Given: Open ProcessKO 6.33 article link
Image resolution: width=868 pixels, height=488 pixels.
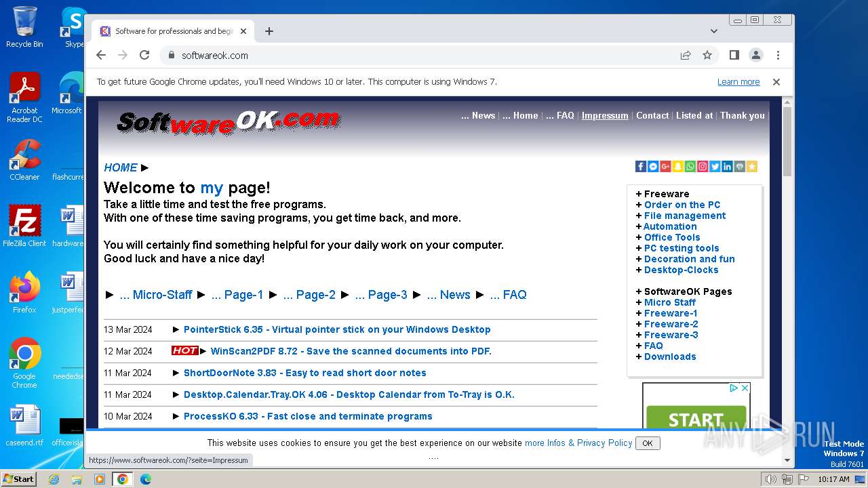Looking at the screenshot, I should pyautogui.click(x=308, y=416).
